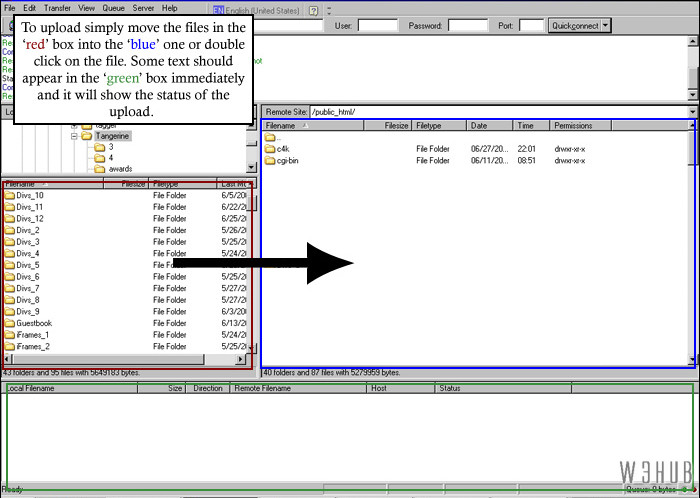Open the View menu
The height and width of the screenshot is (498, 700).
coord(86,8)
